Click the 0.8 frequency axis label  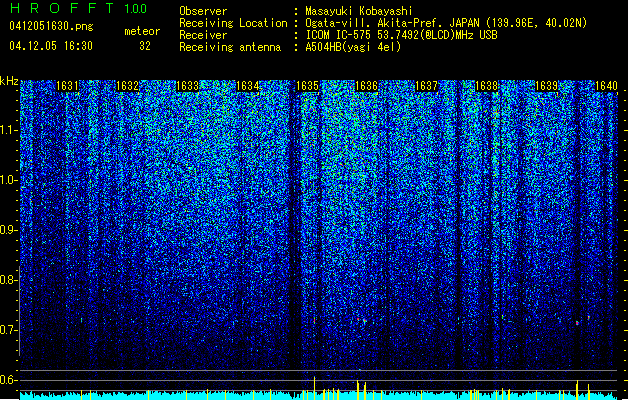[9, 280]
